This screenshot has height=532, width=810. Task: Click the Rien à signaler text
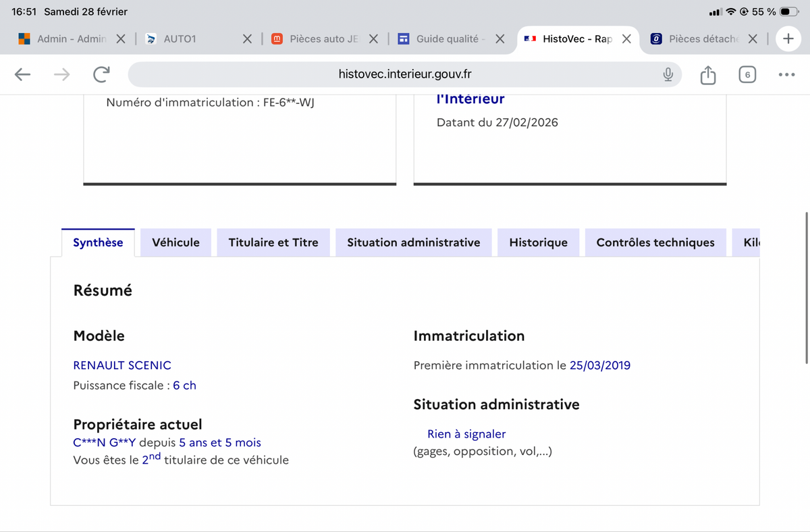coord(466,434)
